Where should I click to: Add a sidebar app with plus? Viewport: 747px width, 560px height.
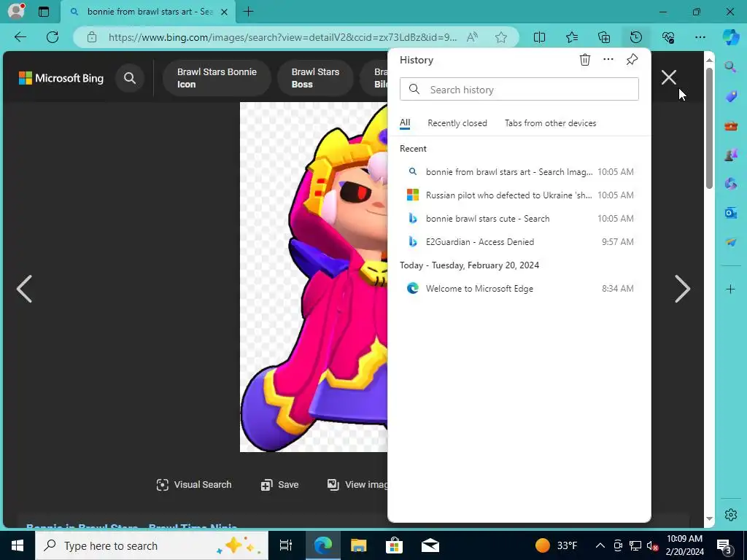731,289
